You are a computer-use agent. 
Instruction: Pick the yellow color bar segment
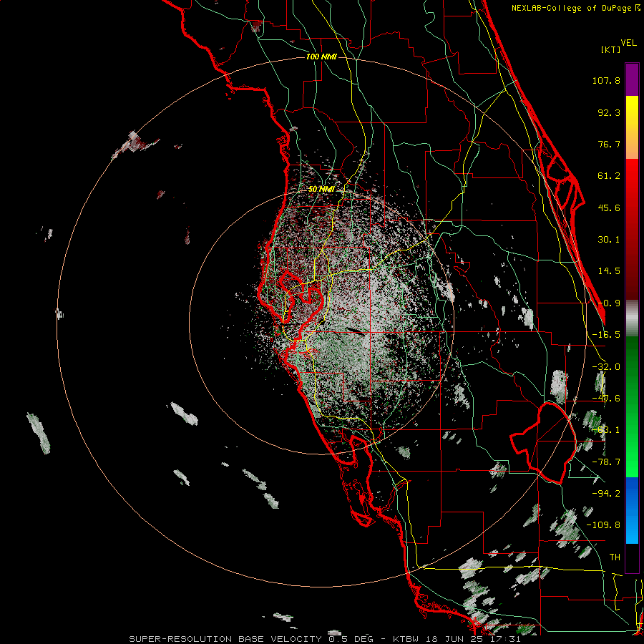pos(632,127)
